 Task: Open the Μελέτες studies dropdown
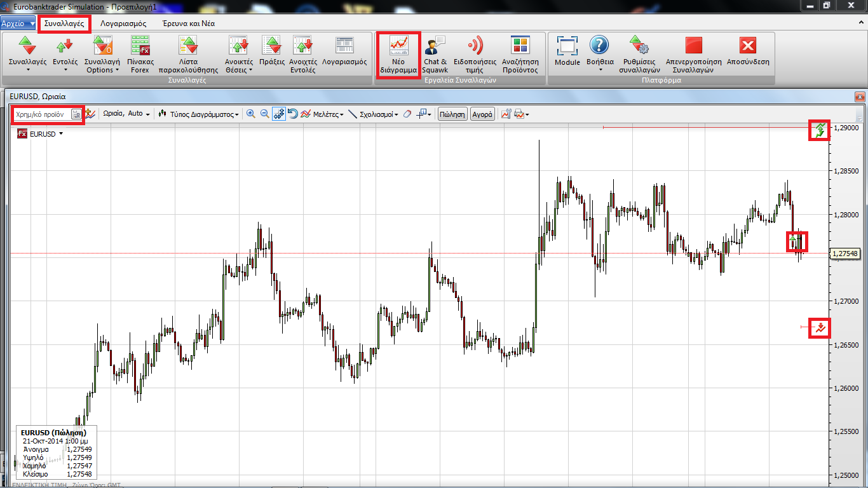click(x=322, y=114)
